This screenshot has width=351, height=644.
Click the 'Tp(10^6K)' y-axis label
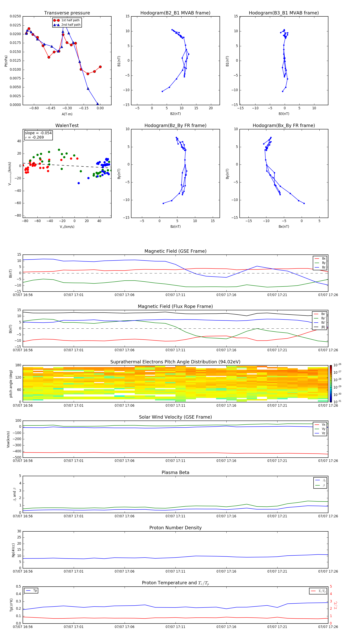pos(11,605)
